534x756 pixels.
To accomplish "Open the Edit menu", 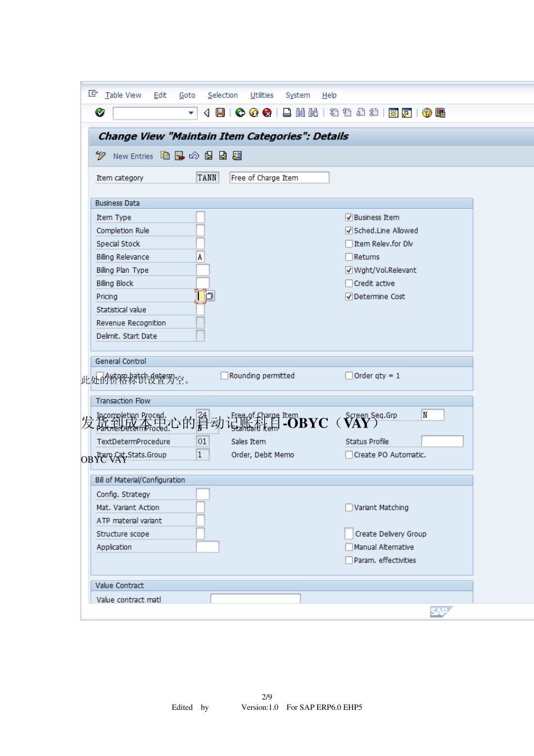I will [x=160, y=95].
